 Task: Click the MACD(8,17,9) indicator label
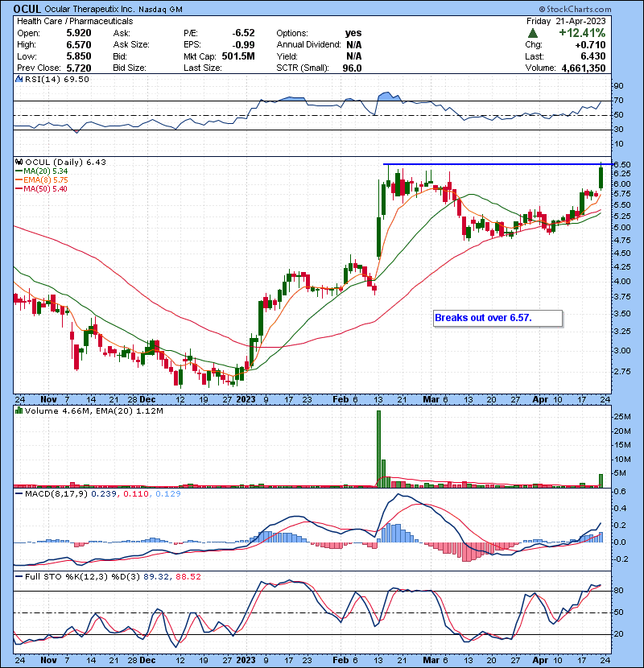(x=56, y=494)
